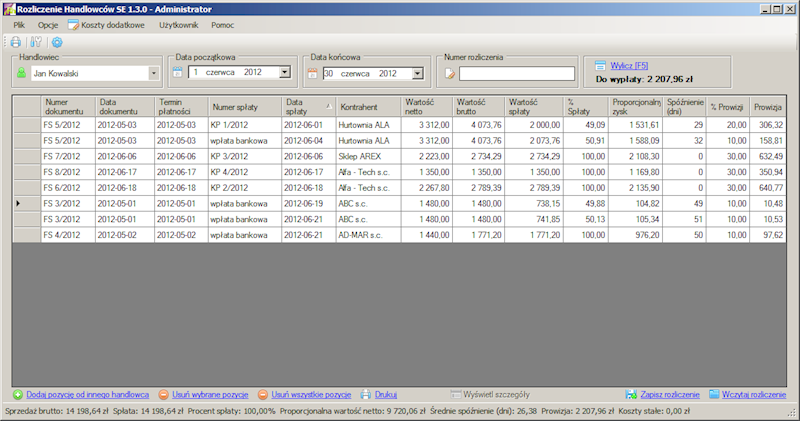The height and width of the screenshot is (421, 800).
Task: Click the calculate icon next to Wylicz
Action: point(601,65)
